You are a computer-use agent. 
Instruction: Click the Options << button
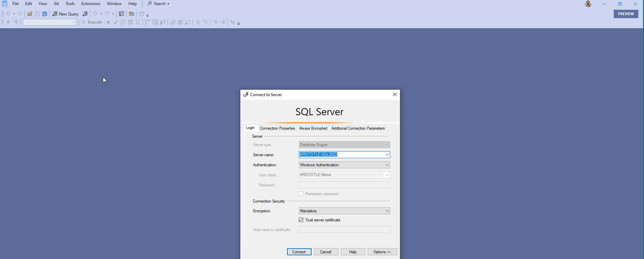382,252
